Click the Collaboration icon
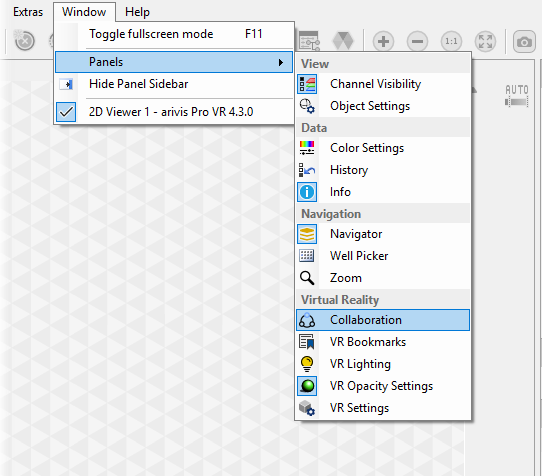The image size is (542, 476). [x=307, y=320]
